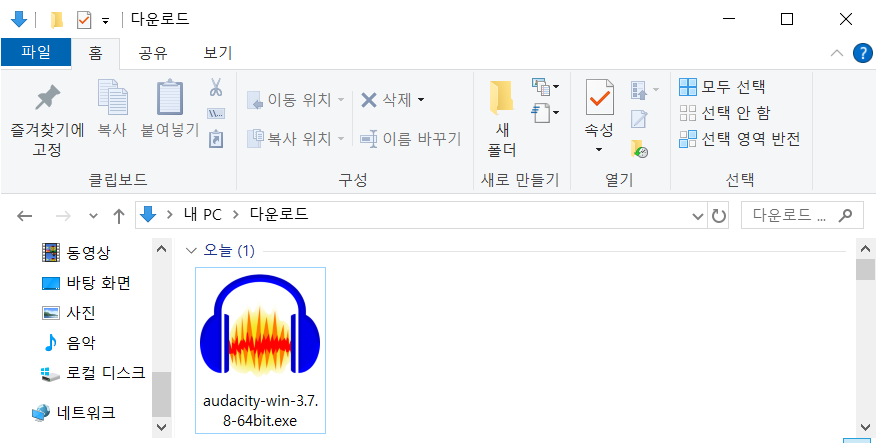Click the title bar blue download arrow icon
877x443 pixels.
tap(19, 20)
